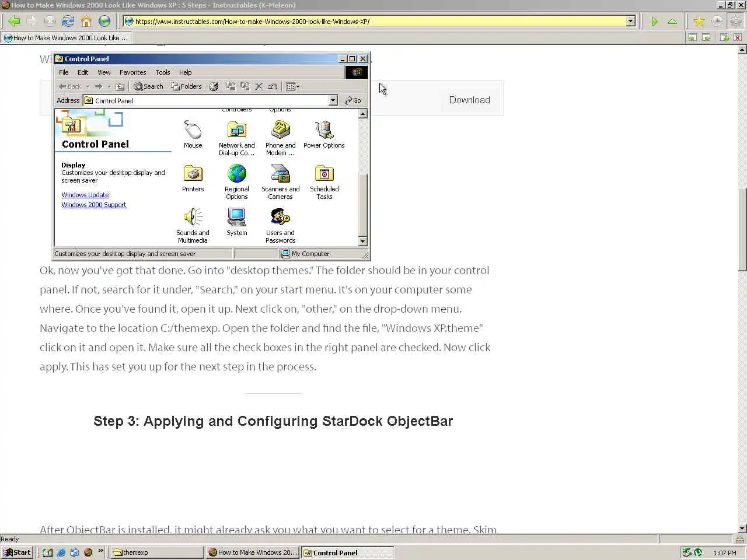Go back using the green back arrow

click(x=14, y=22)
